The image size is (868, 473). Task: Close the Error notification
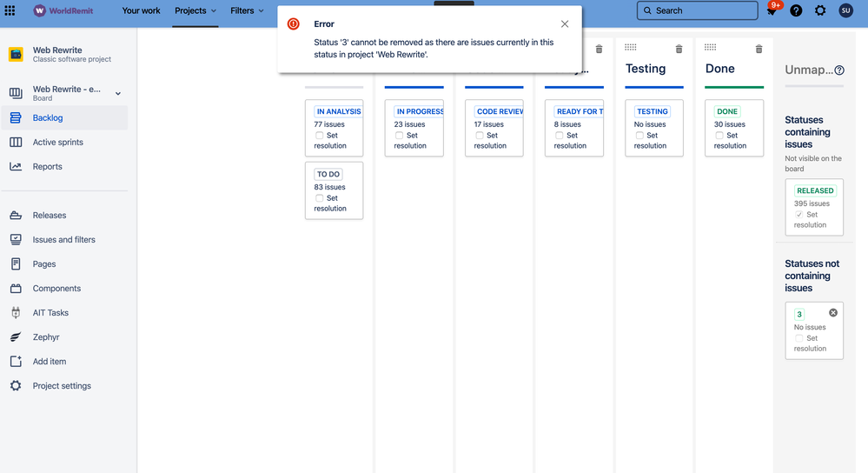point(565,23)
